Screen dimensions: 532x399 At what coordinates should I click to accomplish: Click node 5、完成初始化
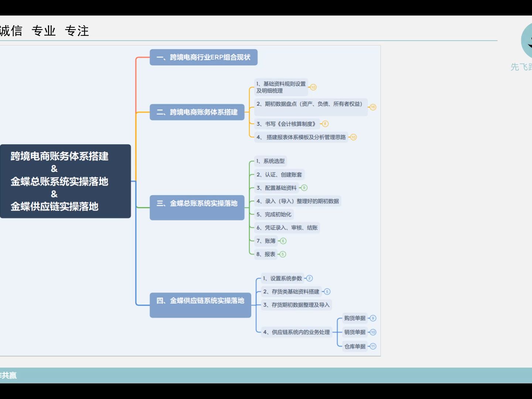274,214
